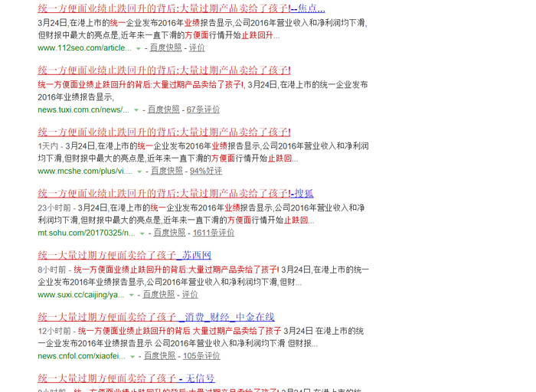Click the news.tuxi.com.cn/news/... URL text
The height and width of the screenshot is (392, 536).
tap(83, 109)
